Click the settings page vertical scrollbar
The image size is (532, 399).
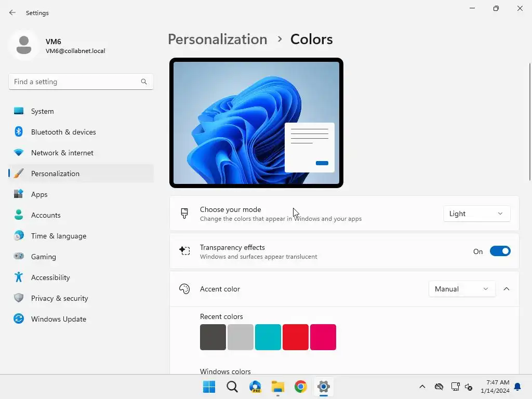click(530, 122)
